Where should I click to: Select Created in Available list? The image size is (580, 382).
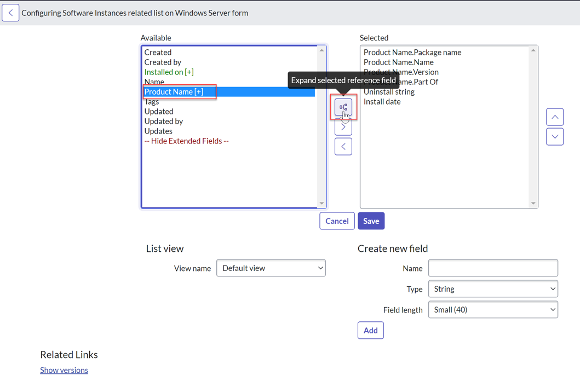(x=229, y=52)
